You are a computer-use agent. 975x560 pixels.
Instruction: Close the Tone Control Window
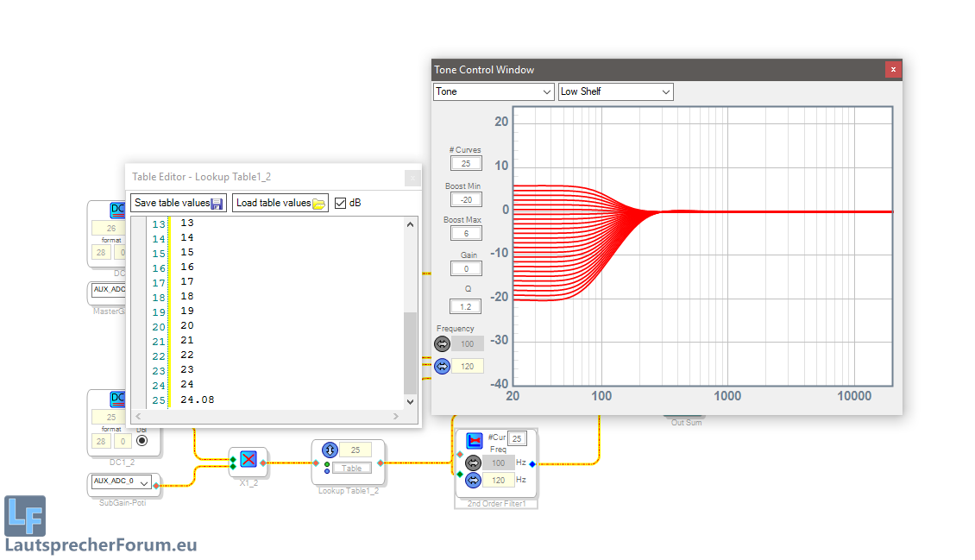coord(893,70)
